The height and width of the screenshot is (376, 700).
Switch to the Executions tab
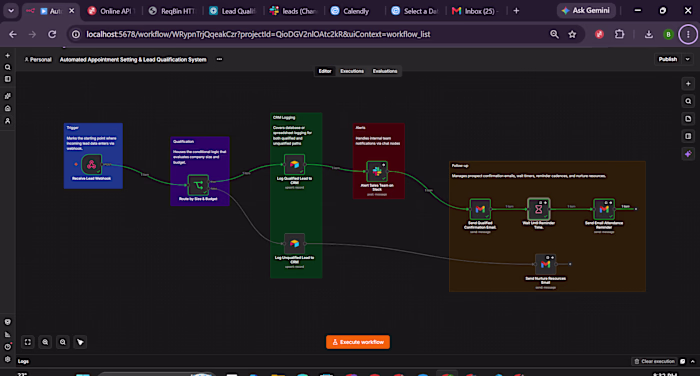[352, 71]
